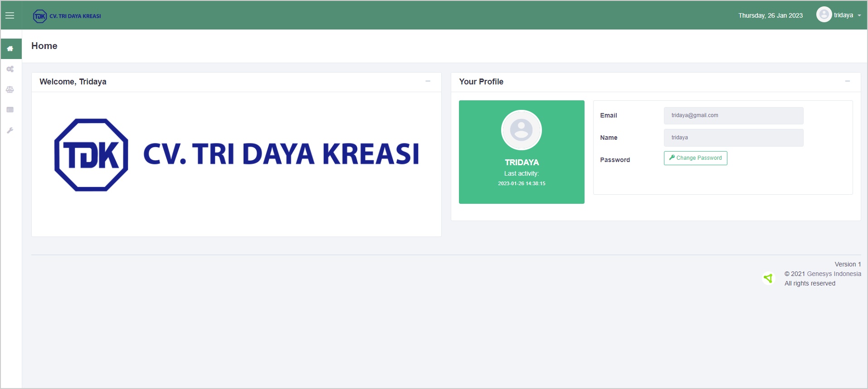This screenshot has height=389, width=868.
Task: Collapse the Your Profile panel
Action: tap(847, 81)
